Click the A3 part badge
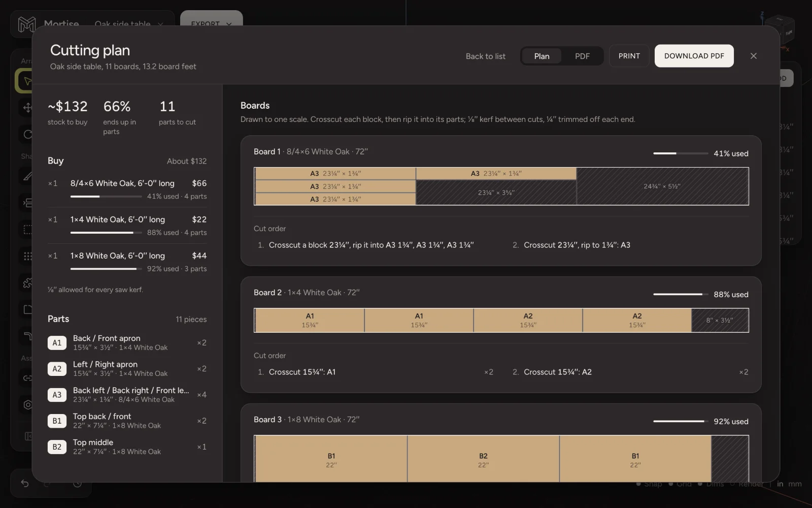 pyautogui.click(x=57, y=395)
